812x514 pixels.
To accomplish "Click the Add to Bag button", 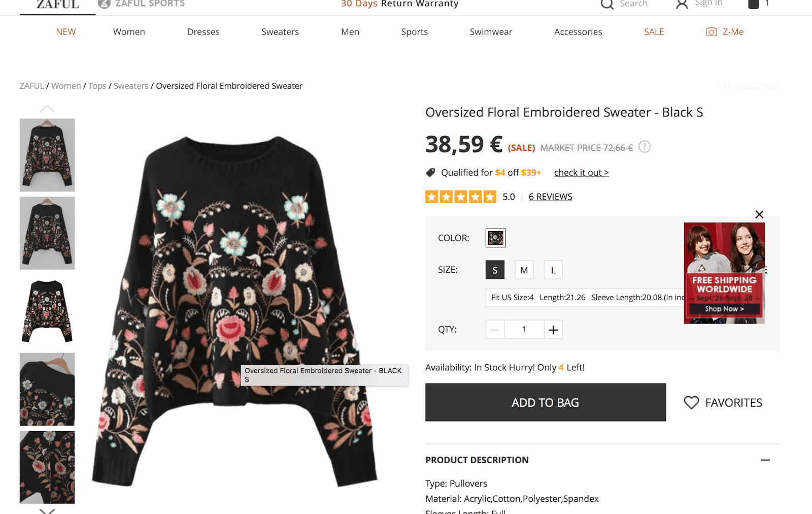I will [545, 402].
